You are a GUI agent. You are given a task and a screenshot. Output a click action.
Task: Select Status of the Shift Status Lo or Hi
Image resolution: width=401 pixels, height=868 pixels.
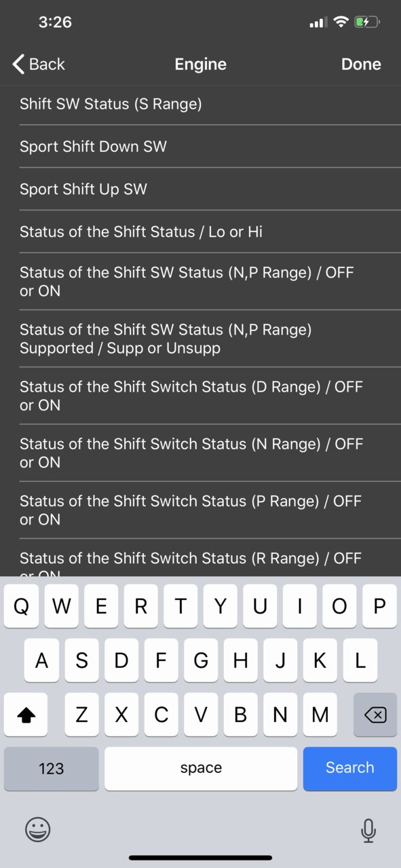(200, 232)
